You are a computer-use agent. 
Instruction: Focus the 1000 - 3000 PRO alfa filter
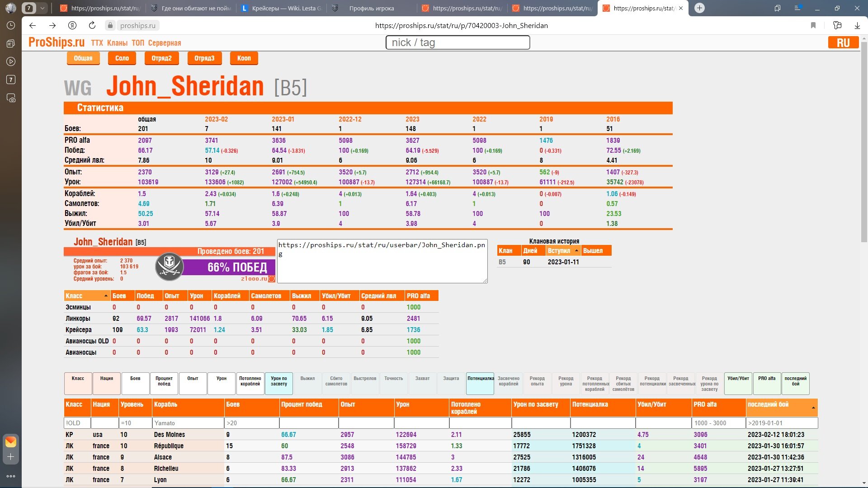[718, 423]
